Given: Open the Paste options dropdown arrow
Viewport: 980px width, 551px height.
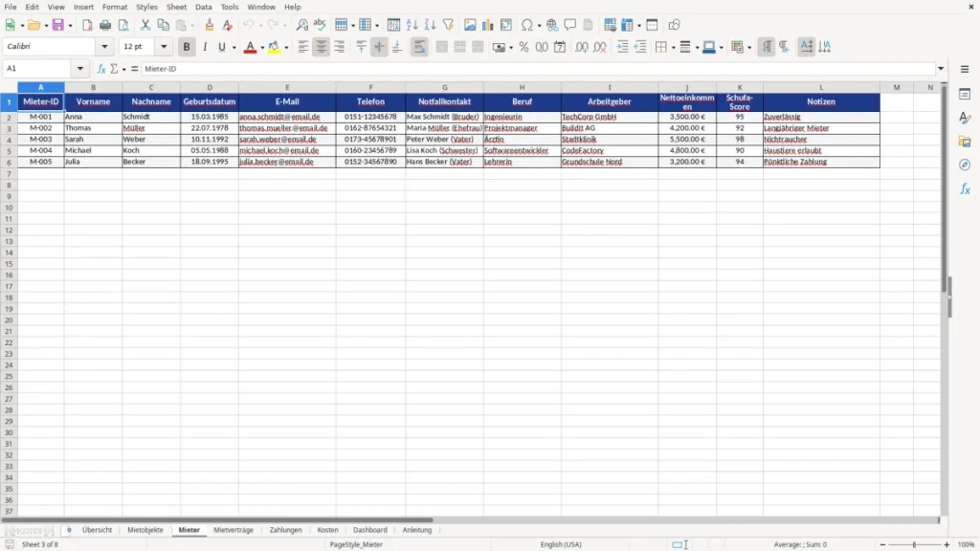Looking at the screenshot, I should [192, 26].
